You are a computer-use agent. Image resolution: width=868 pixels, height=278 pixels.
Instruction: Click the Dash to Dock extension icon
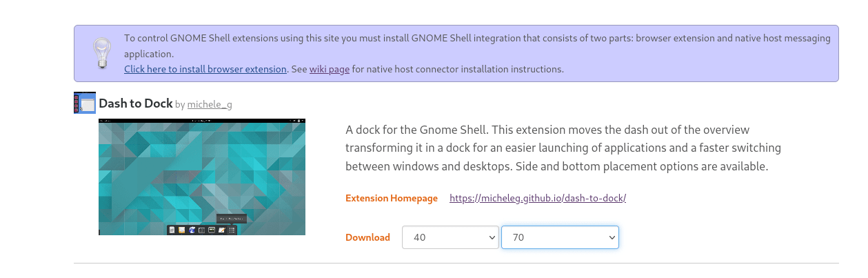point(85,103)
